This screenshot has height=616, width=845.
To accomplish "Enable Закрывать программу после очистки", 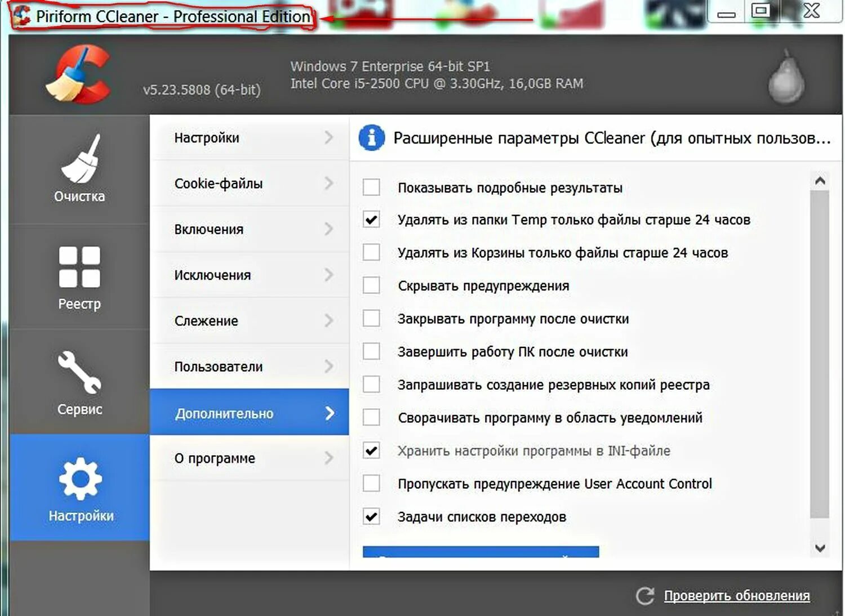I will pyautogui.click(x=371, y=319).
